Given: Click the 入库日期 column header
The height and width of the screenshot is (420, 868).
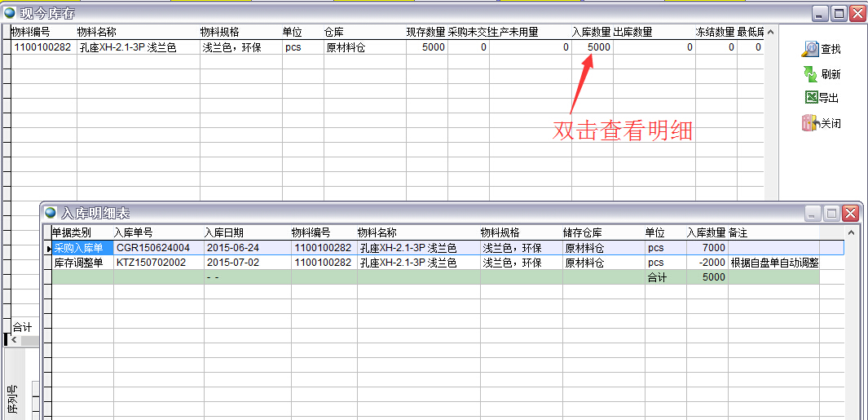Looking at the screenshot, I should pos(223,232).
